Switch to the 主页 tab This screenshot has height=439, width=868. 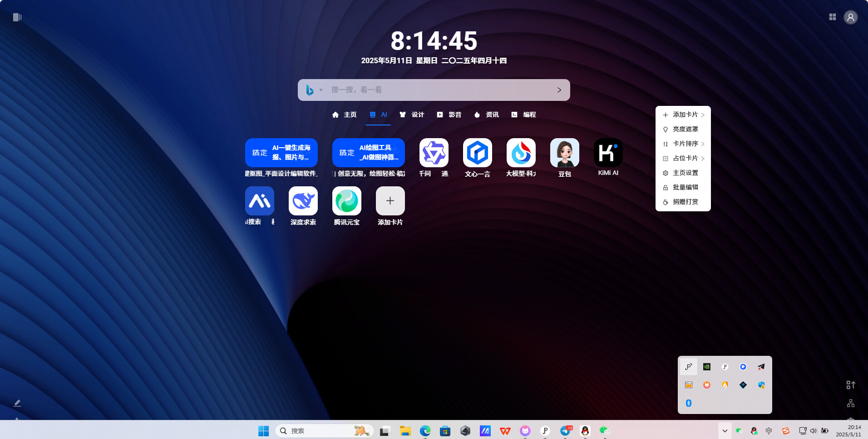point(344,115)
